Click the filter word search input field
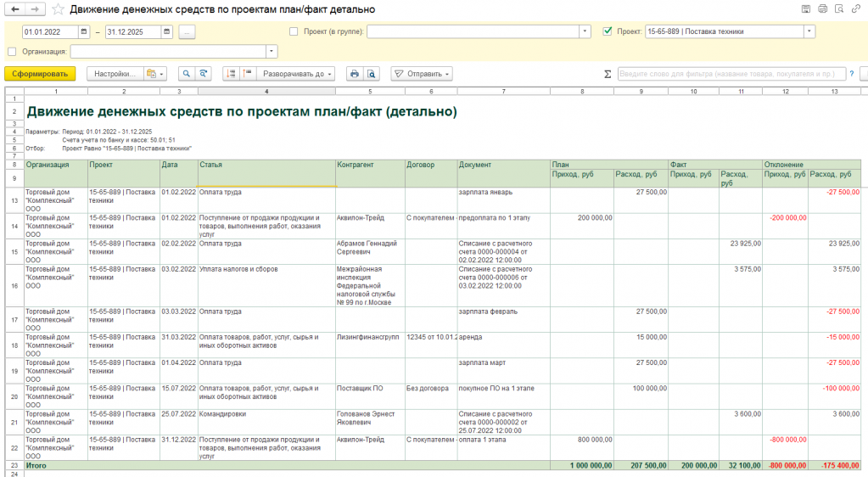Image resolution: width=868 pixels, height=477 pixels. point(731,74)
